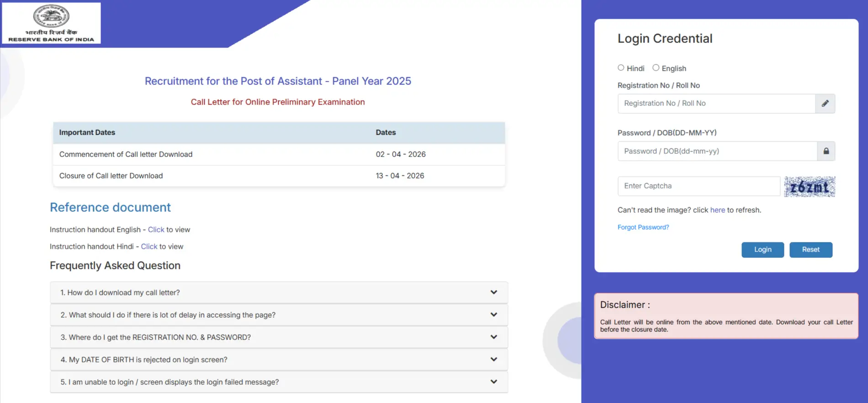Click 'Commencement of Call letter Download' row text
Screen dimensions: 868x403
(x=126, y=154)
